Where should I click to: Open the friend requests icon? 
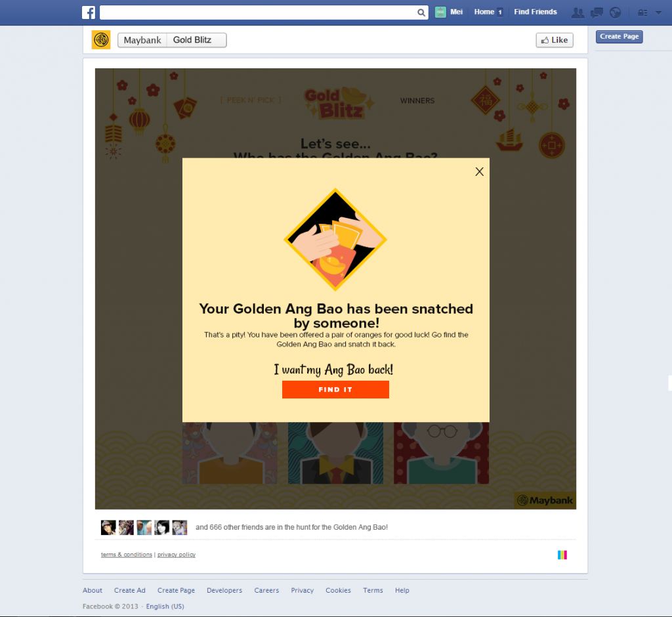click(577, 12)
